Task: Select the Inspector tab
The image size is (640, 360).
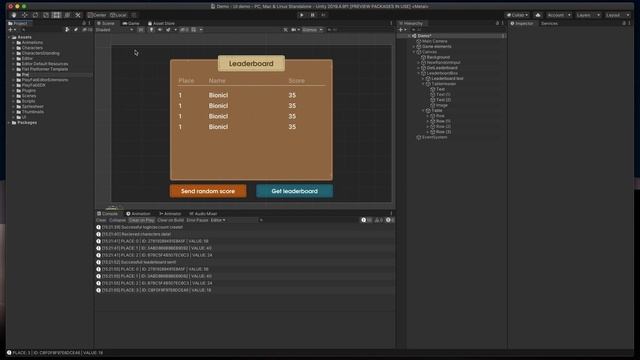Action: point(522,23)
